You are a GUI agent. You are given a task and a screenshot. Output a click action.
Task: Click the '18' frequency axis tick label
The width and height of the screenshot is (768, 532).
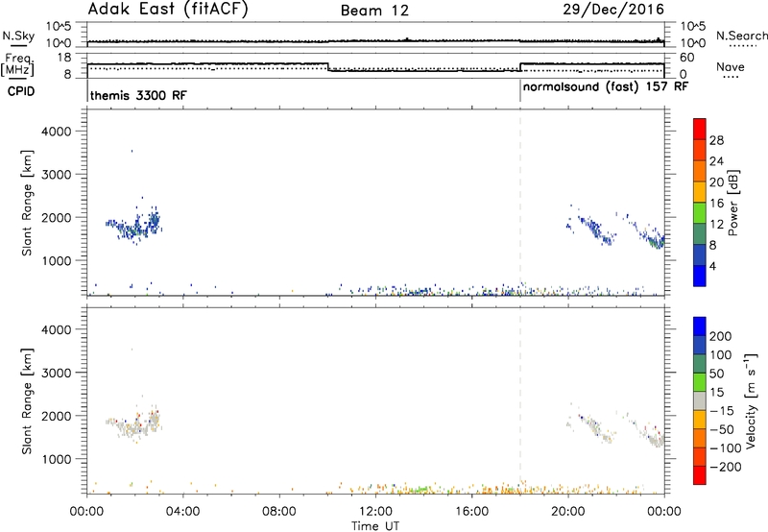click(x=65, y=58)
